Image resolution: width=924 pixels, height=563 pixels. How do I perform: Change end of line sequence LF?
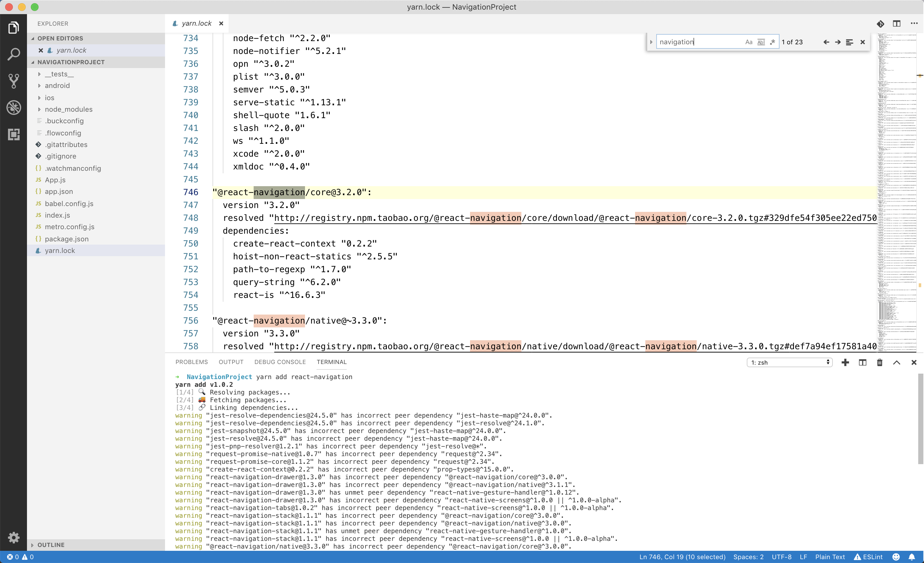(803, 557)
